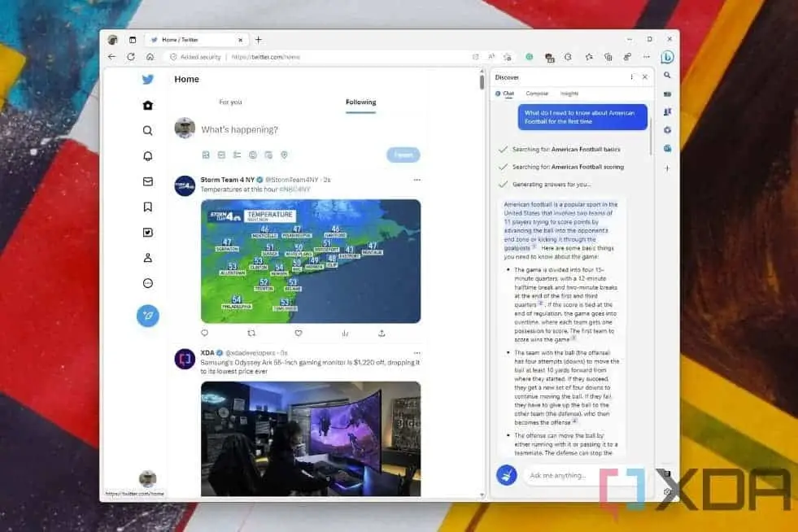Add a site to the Edge sidebar with the plus icon

point(667,168)
